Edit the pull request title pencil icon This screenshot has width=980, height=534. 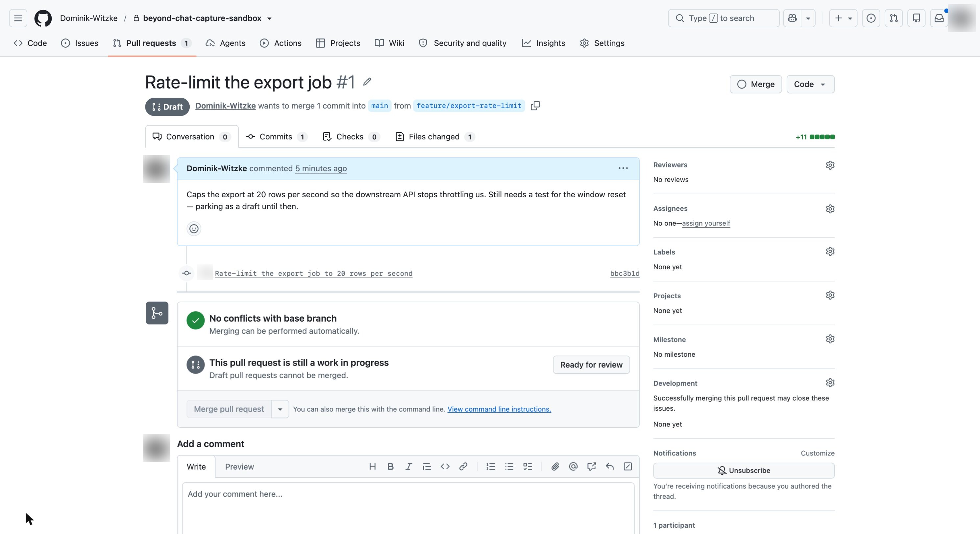[367, 82]
